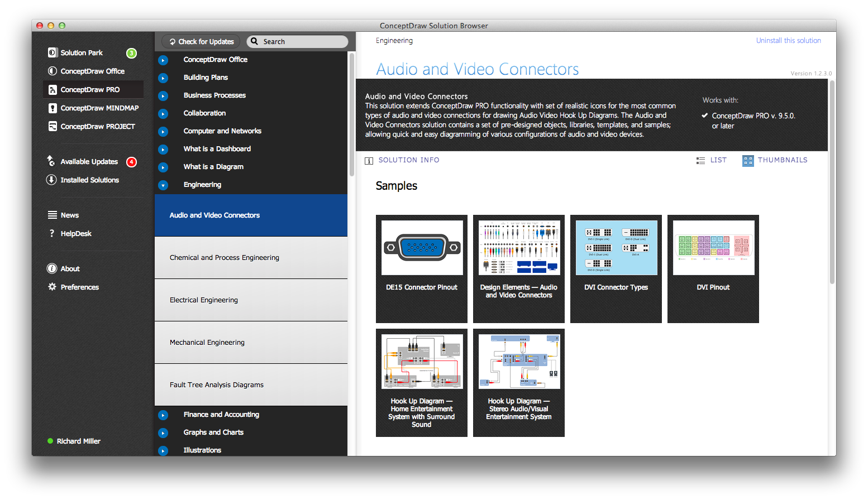
Task: Click the red Available Updates count badge
Action: coord(131,162)
